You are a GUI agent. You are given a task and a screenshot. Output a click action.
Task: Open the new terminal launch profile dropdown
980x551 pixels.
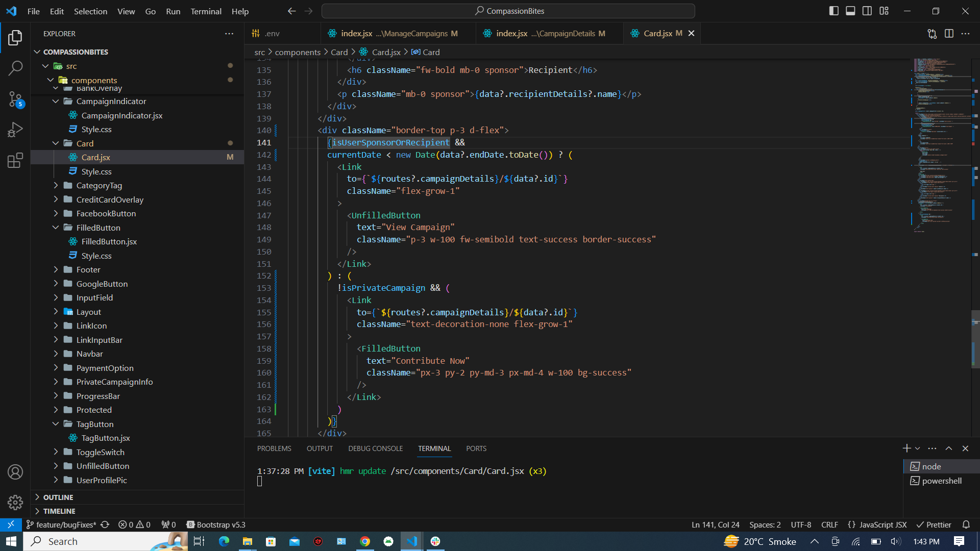point(918,448)
